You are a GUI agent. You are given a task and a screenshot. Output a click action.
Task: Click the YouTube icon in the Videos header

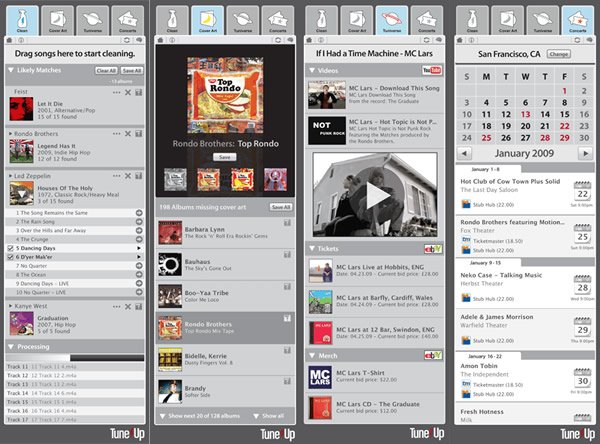click(x=432, y=70)
